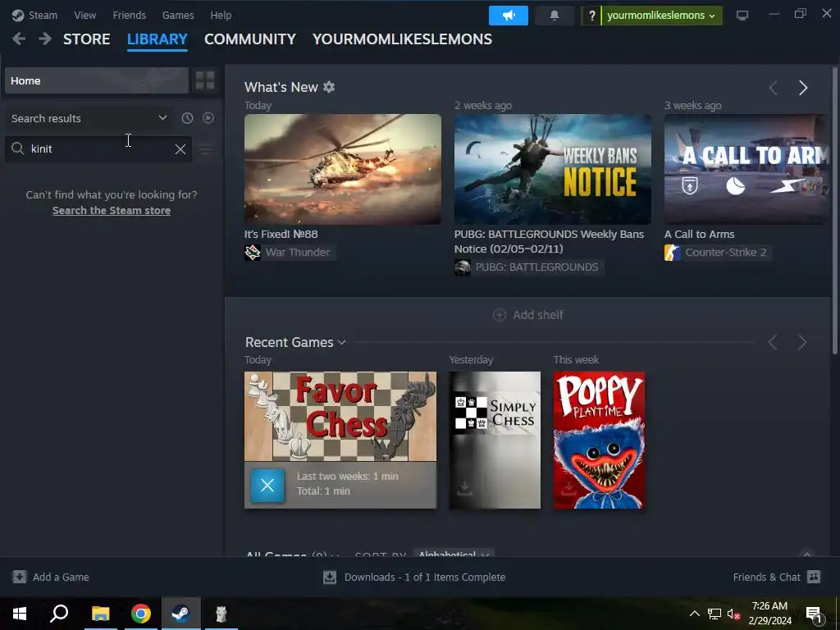This screenshot has width=840, height=630.
Task: Go forward with the right arrow
Action: 45,39
